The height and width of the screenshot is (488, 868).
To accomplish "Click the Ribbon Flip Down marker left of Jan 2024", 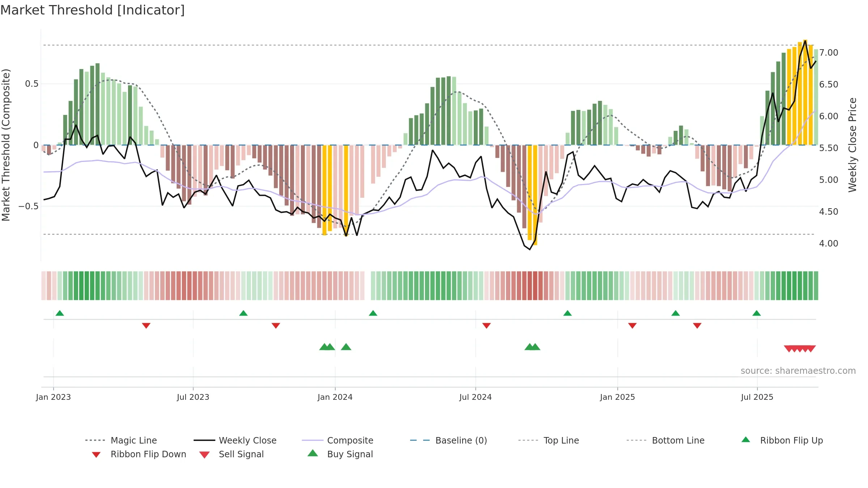I will (x=276, y=326).
